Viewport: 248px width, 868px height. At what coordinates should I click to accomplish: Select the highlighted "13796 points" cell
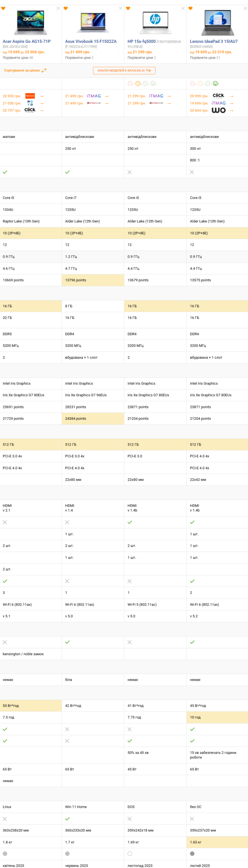coord(93,280)
